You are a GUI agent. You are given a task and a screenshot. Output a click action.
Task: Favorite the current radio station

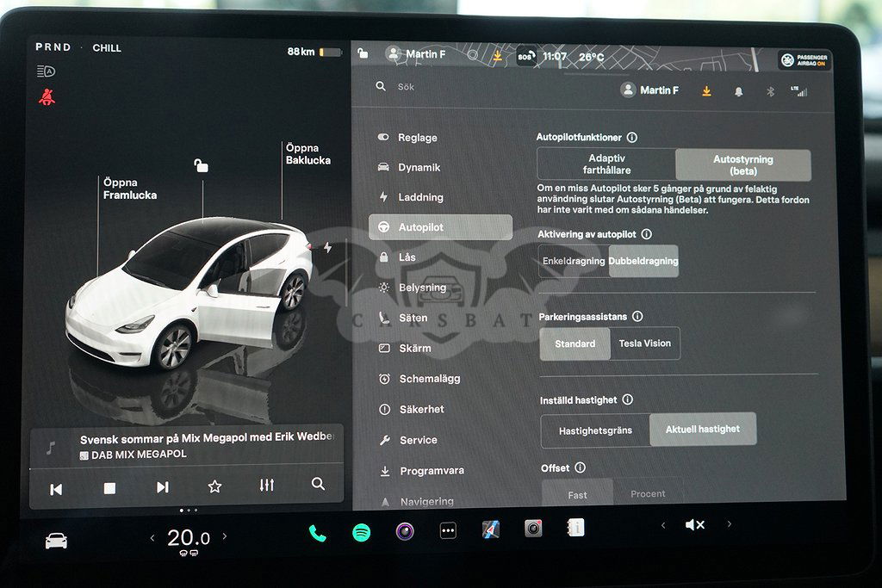214,486
